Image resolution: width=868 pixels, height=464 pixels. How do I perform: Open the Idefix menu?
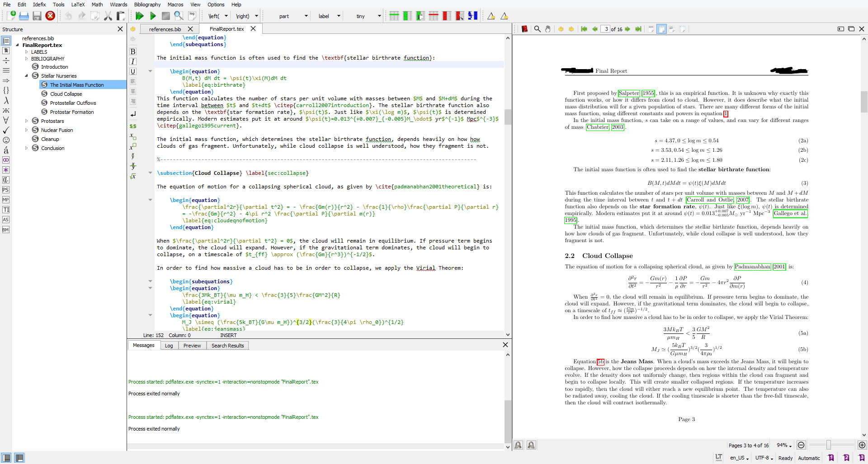(x=39, y=5)
